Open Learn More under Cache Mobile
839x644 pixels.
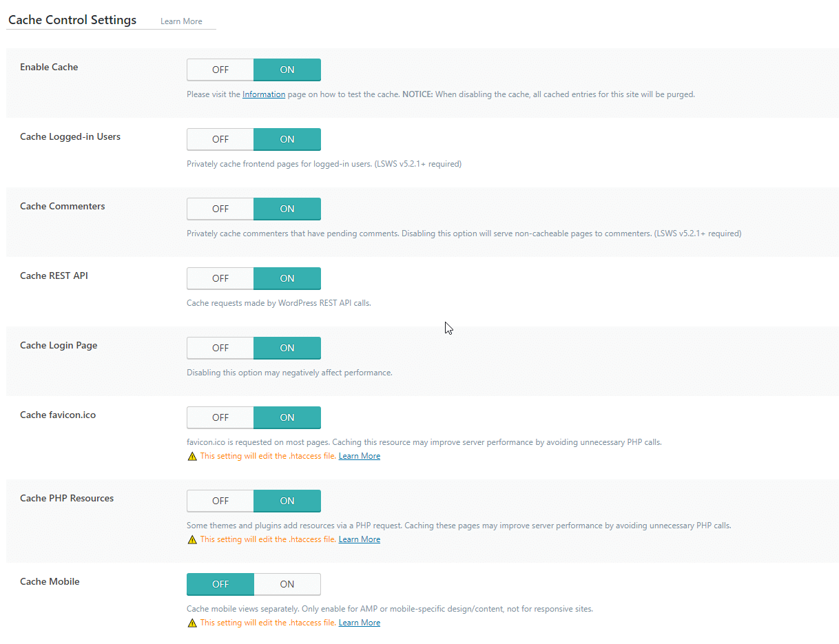click(x=360, y=623)
